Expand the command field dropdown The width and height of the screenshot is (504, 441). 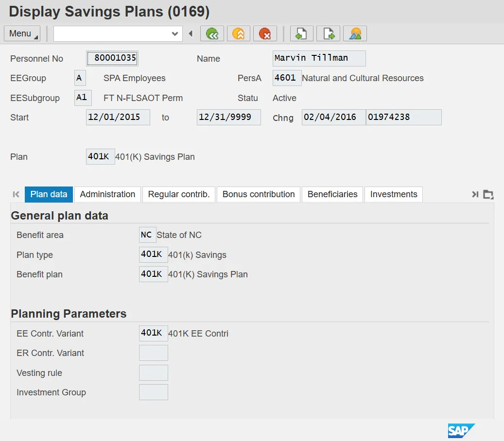click(175, 34)
